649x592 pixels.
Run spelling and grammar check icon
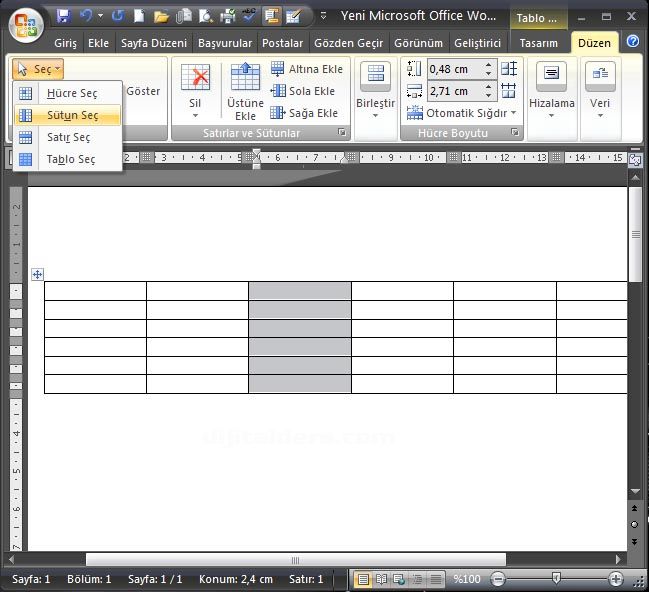click(x=249, y=16)
